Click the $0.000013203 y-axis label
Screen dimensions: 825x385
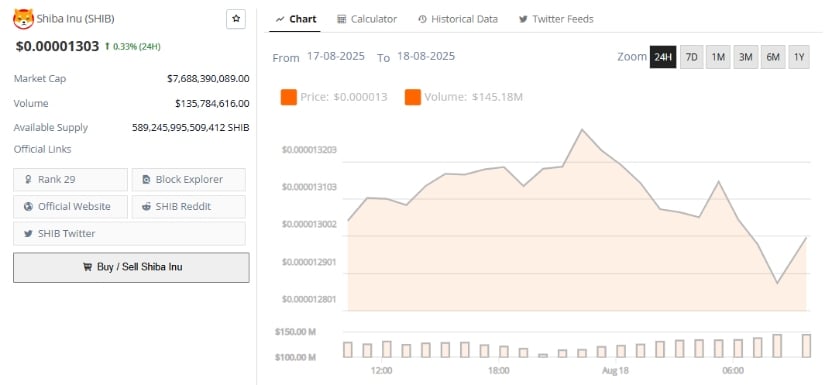point(309,150)
